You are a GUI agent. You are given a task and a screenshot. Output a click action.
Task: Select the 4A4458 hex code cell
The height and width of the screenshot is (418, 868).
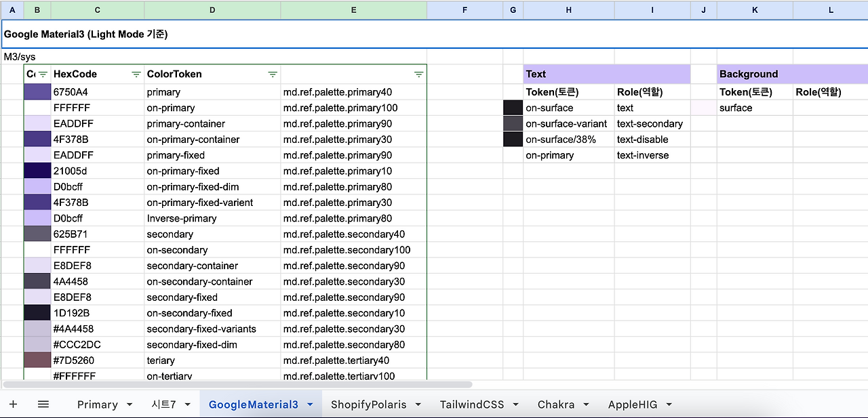pos(98,282)
